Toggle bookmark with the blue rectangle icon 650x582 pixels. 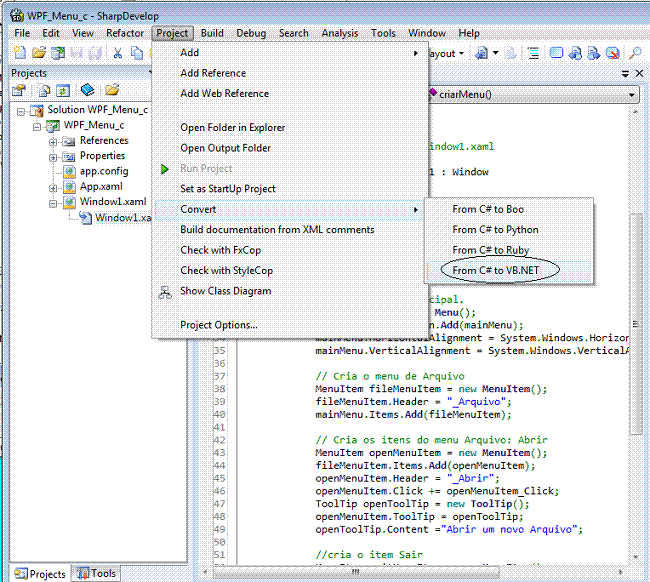click(556, 53)
